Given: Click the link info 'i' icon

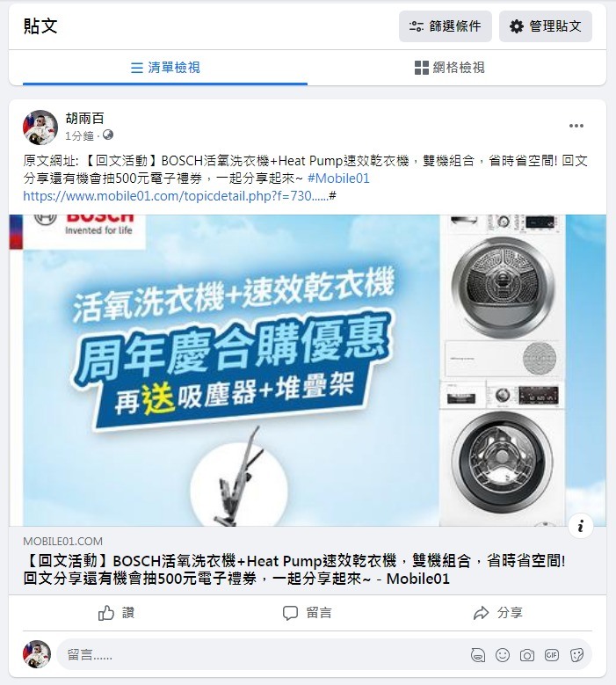Looking at the screenshot, I should [x=581, y=526].
